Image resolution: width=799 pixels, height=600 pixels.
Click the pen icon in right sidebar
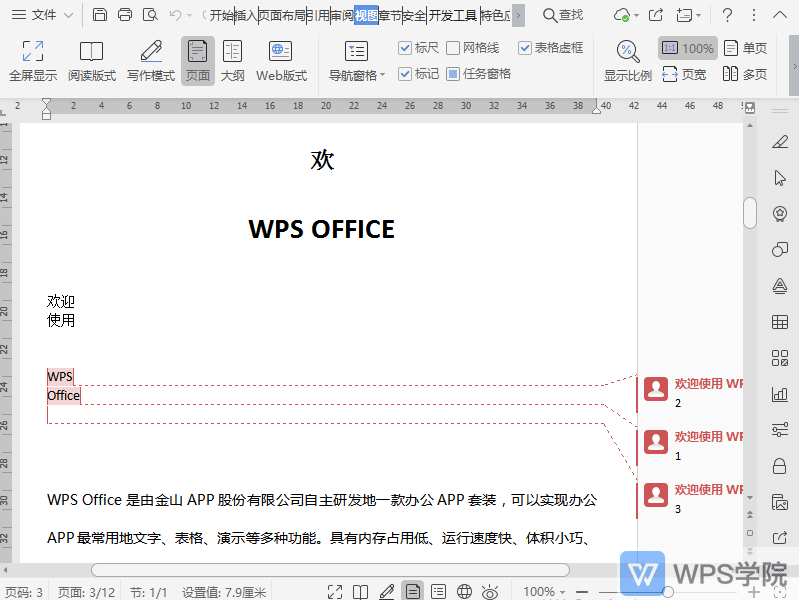pyautogui.click(x=780, y=142)
